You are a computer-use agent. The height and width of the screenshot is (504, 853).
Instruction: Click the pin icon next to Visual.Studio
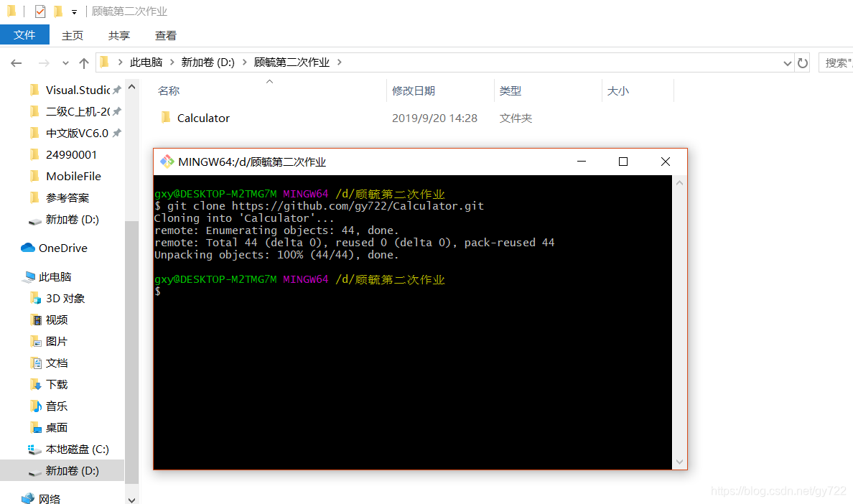(x=116, y=90)
